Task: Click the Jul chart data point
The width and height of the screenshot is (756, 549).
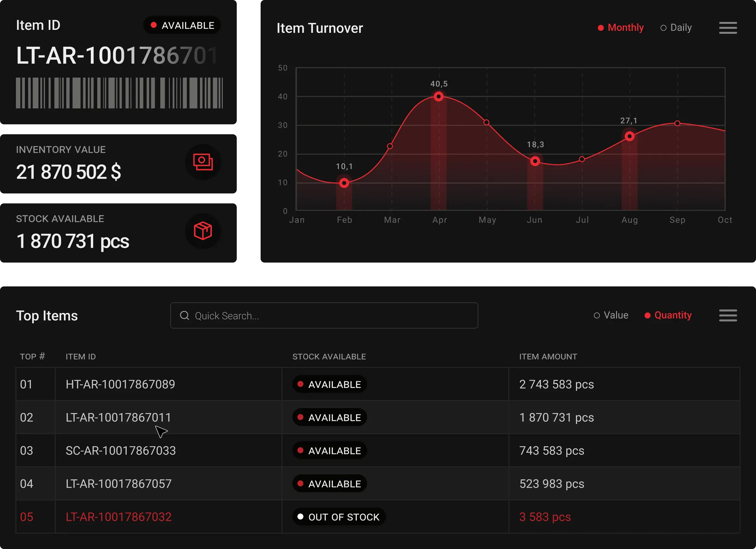Action: pos(582,159)
